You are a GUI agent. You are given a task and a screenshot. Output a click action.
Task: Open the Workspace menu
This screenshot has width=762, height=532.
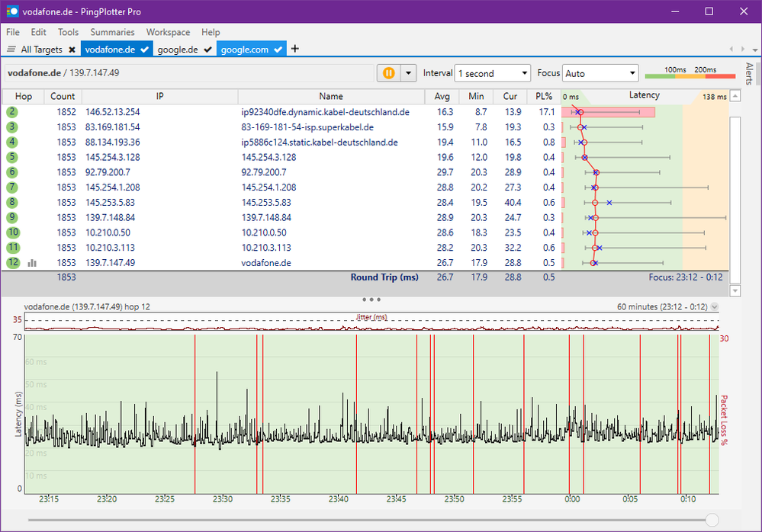(168, 32)
